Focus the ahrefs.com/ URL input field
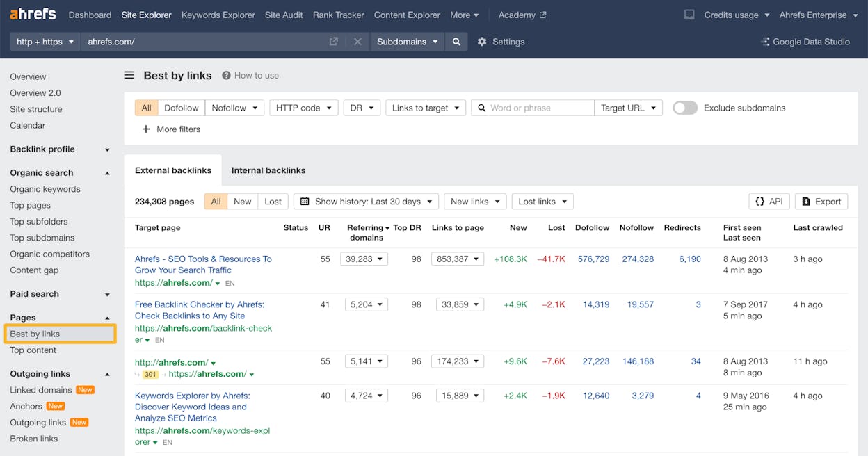 point(205,42)
